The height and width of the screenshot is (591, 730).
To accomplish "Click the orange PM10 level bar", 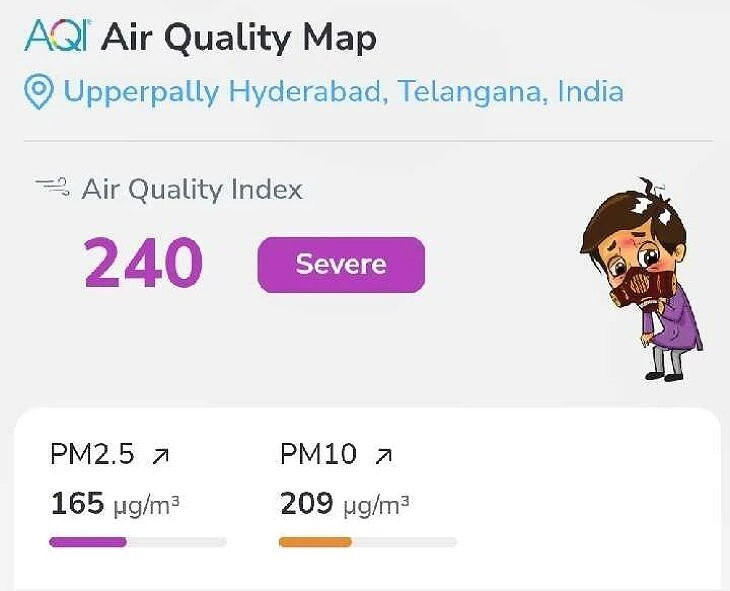I will point(315,542).
